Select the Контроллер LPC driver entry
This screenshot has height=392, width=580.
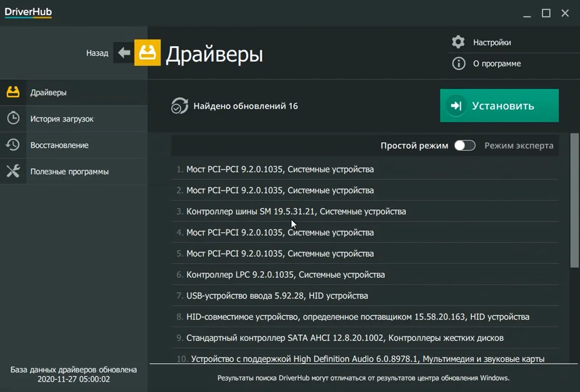click(285, 275)
